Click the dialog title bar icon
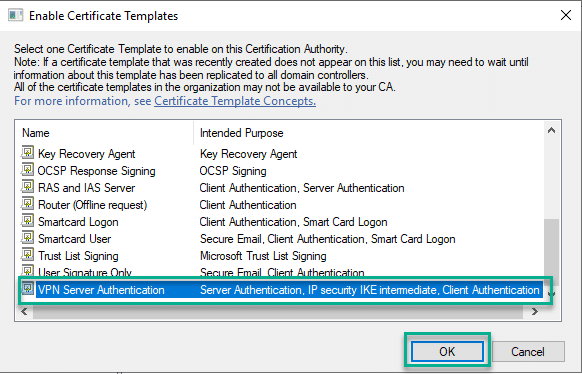 click(x=16, y=16)
